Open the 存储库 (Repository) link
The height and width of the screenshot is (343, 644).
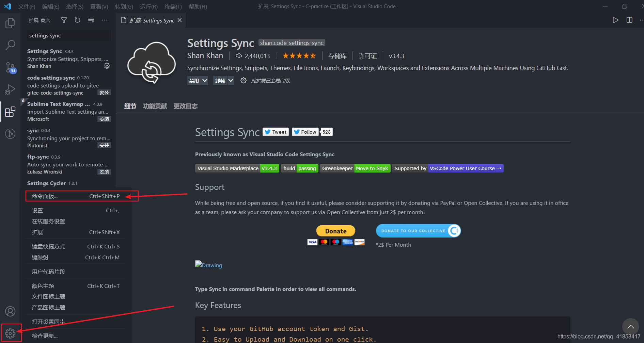tap(337, 56)
